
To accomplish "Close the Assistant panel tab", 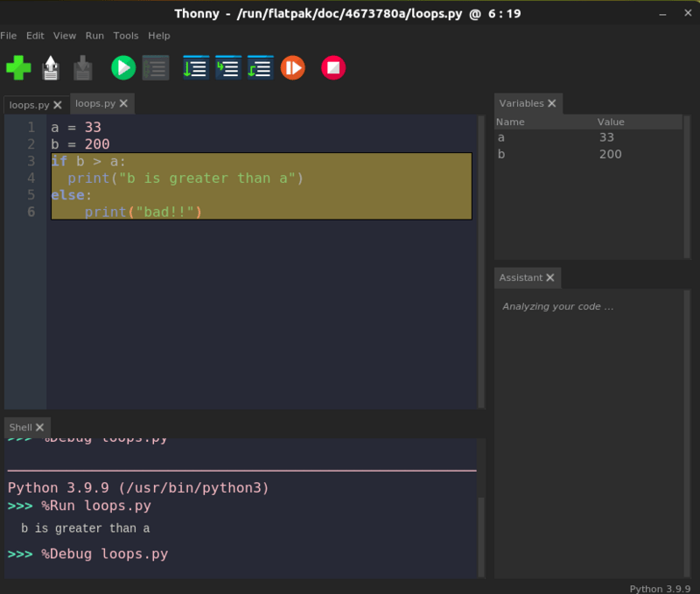I will (550, 277).
